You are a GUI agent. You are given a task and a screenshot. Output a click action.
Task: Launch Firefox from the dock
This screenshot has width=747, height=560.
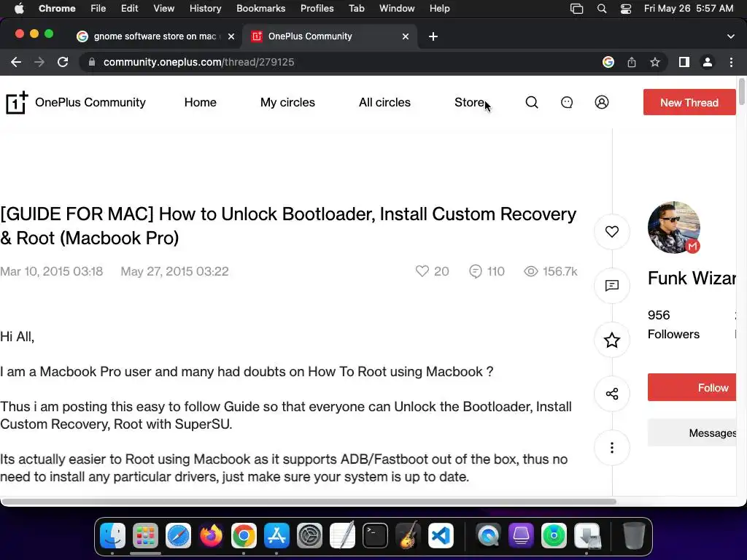211,536
